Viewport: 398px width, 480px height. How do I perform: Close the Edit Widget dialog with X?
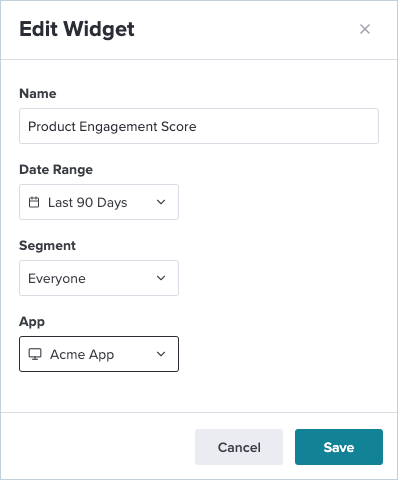[365, 29]
